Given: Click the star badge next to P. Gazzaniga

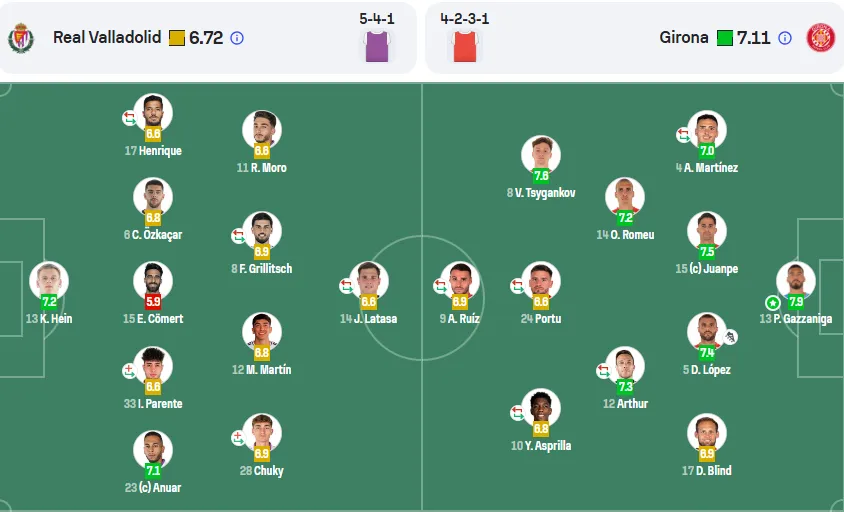Looking at the screenshot, I should click(x=772, y=303).
